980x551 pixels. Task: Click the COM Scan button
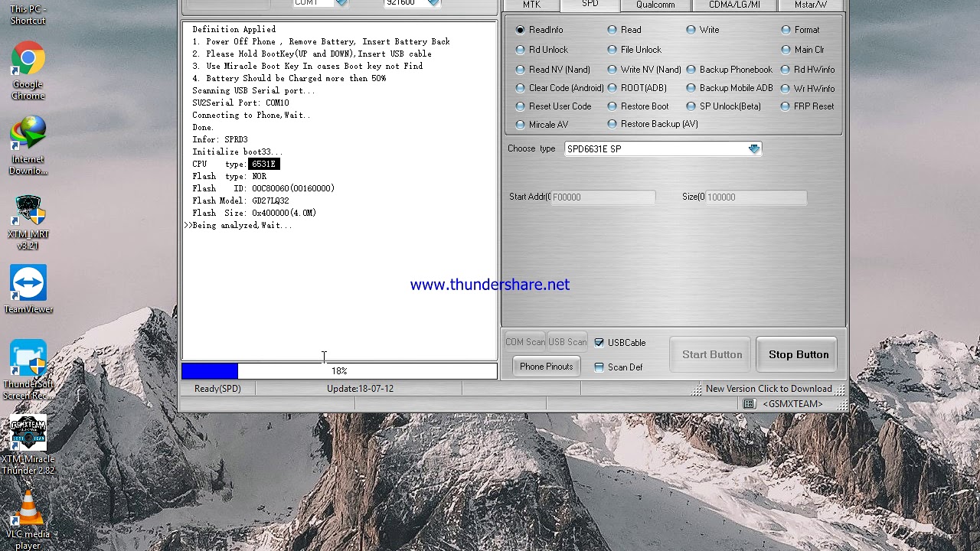click(x=525, y=342)
